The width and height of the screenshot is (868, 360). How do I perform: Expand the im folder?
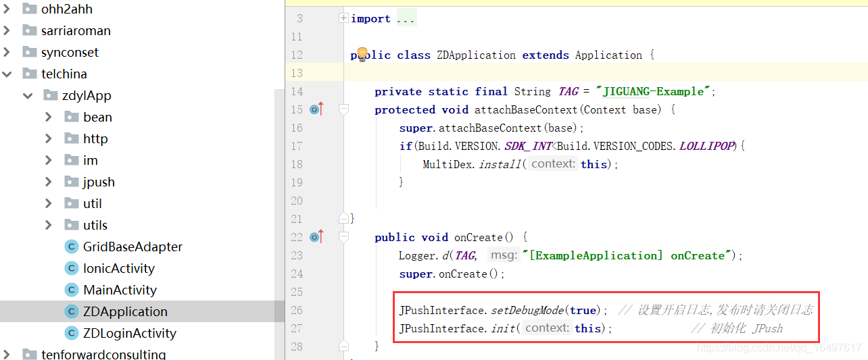49,160
